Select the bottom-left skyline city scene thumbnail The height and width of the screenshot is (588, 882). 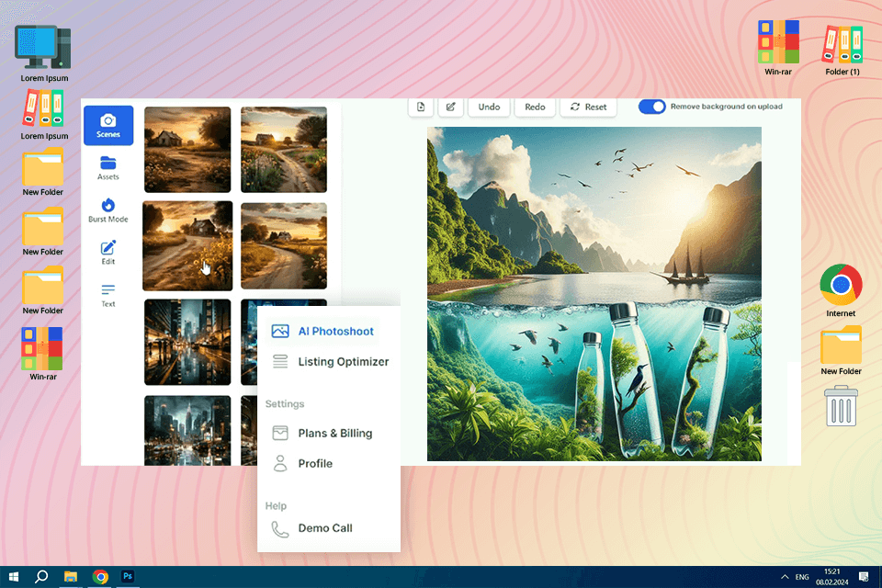tap(187, 431)
